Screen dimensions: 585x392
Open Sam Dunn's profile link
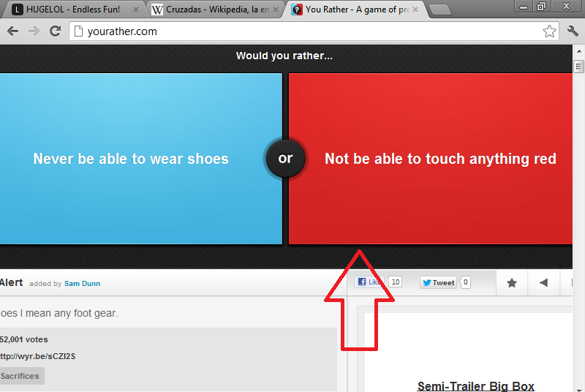pos(82,284)
